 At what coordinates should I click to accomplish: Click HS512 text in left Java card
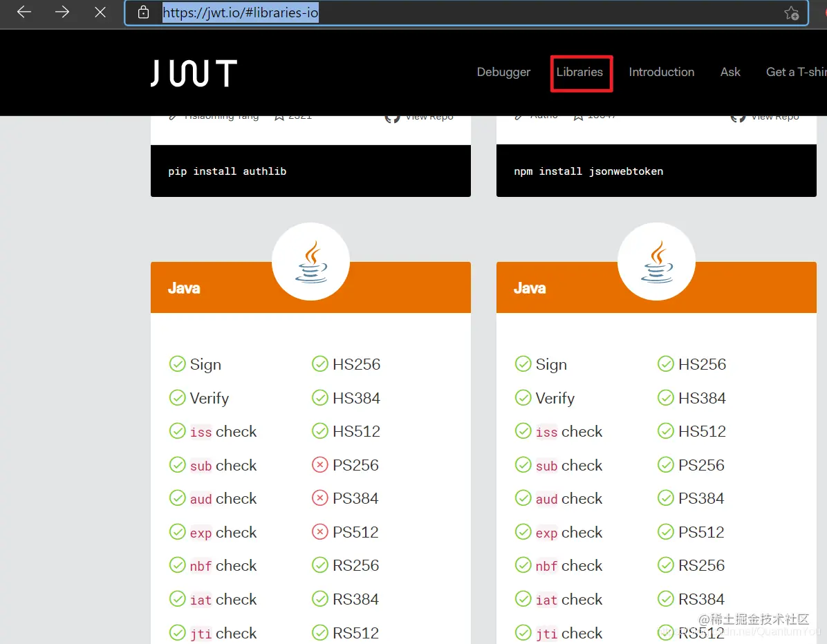[x=357, y=431]
